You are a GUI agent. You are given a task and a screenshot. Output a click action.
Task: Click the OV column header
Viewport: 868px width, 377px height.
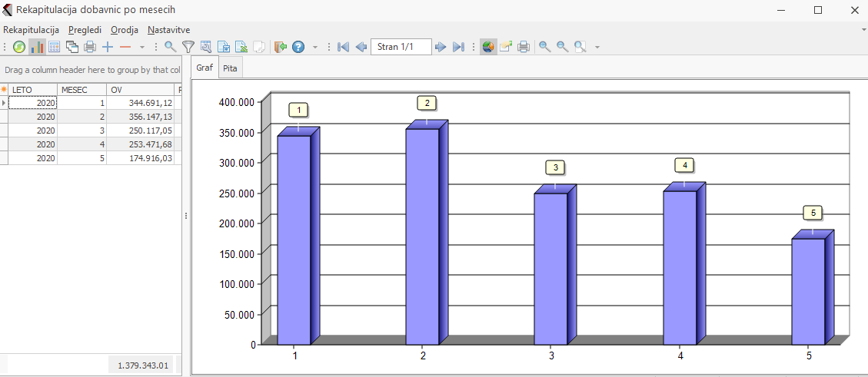(140, 90)
